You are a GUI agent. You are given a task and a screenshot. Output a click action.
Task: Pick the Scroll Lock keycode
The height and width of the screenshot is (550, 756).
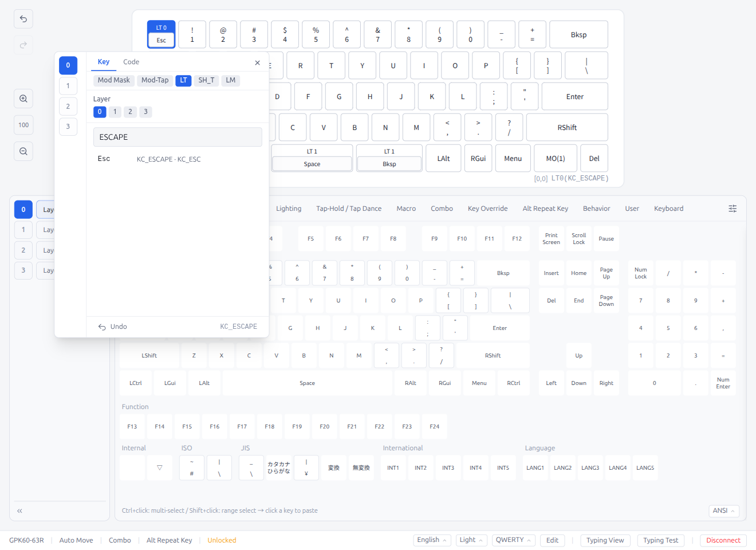(579, 239)
